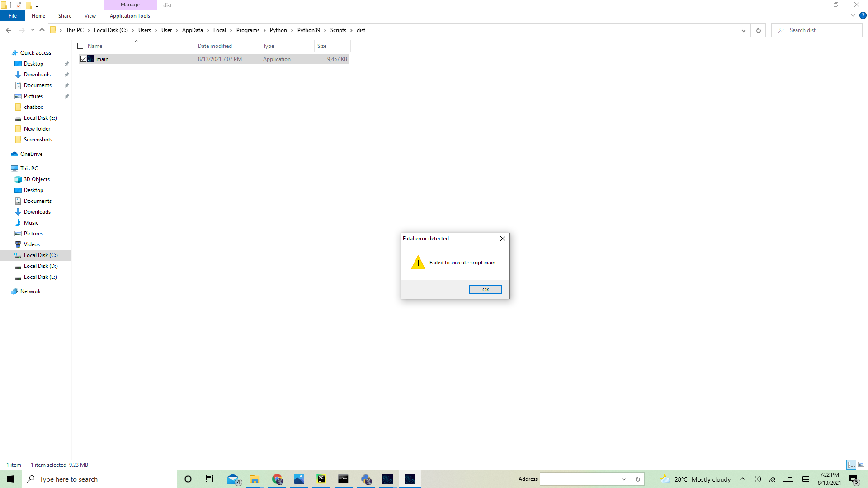Switch to details view layout icon
The height and width of the screenshot is (488, 868).
[x=851, y=465]
